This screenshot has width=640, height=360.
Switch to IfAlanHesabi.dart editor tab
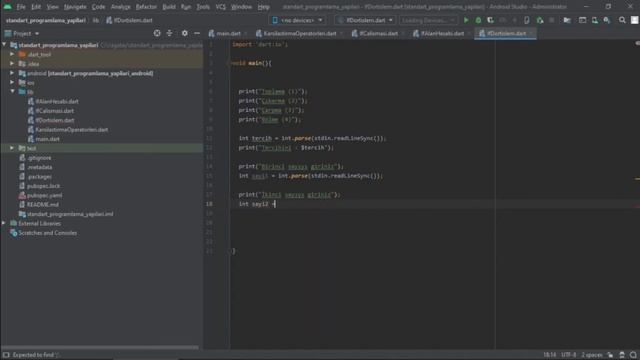click(x=442, y=33)
